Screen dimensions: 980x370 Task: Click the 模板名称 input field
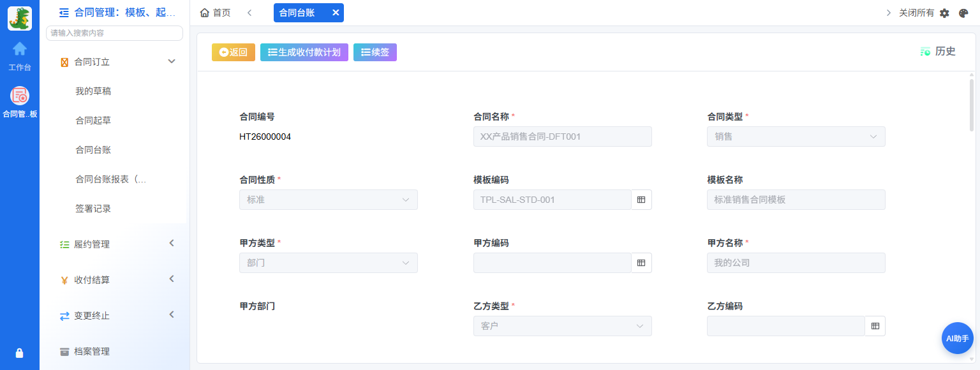click(796, 200)
